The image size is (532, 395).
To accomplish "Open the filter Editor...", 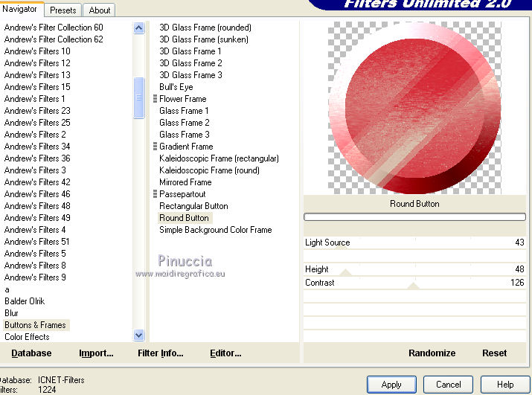I will click(x=225, y=353).
